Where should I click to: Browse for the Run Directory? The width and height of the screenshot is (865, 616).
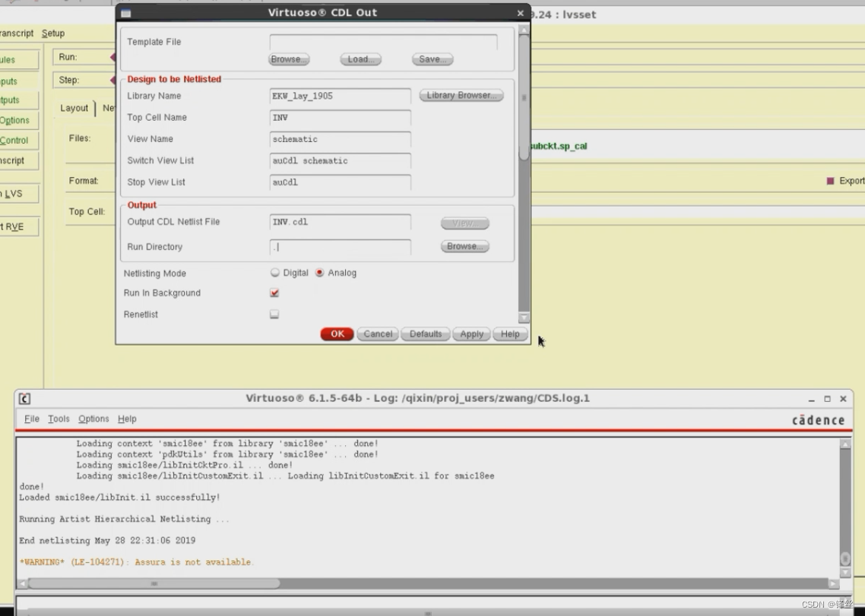(464, 247)
